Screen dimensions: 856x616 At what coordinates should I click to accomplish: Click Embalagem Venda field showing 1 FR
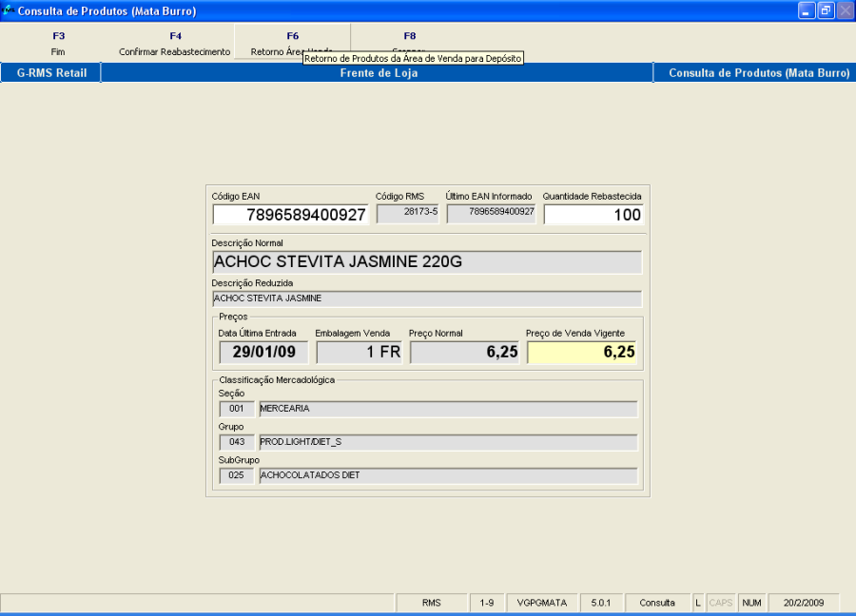(360, 352)
